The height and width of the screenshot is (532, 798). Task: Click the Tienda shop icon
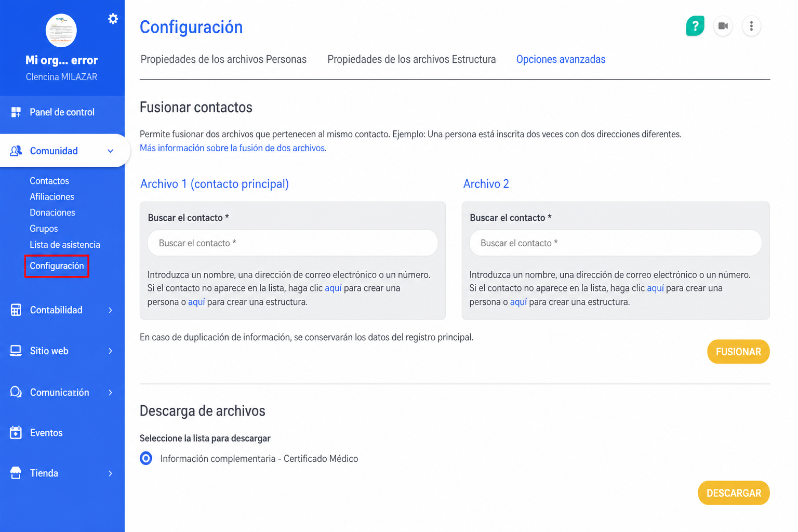pos(16,473)
